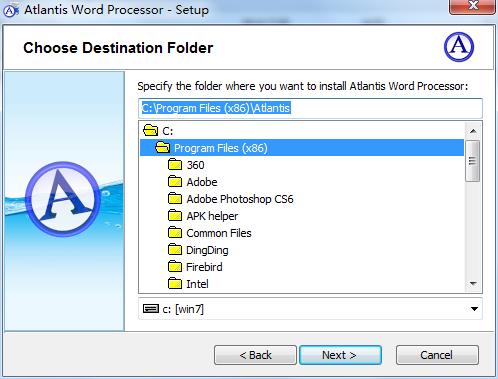This screenshot has height=379, width=498.
Task: Proceed with the Next > button
Action: tap(340, 355)
